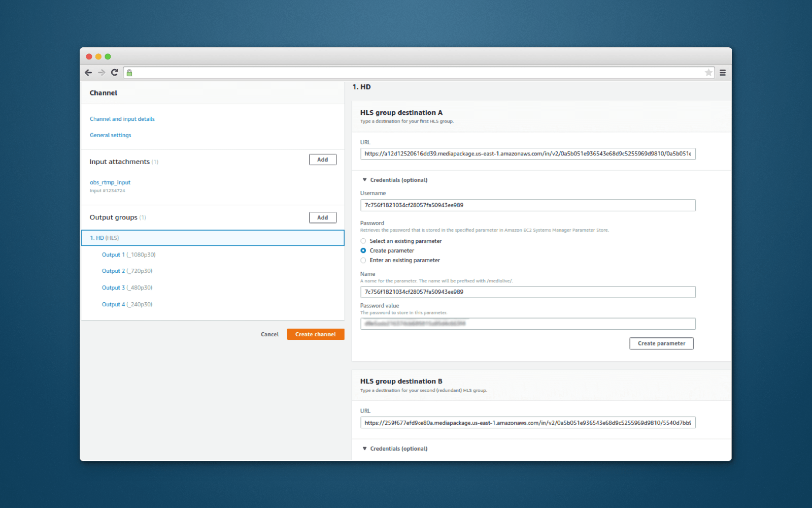Click the Create parameter button
This screenshot has height=508, width=812.
(661, 343)
